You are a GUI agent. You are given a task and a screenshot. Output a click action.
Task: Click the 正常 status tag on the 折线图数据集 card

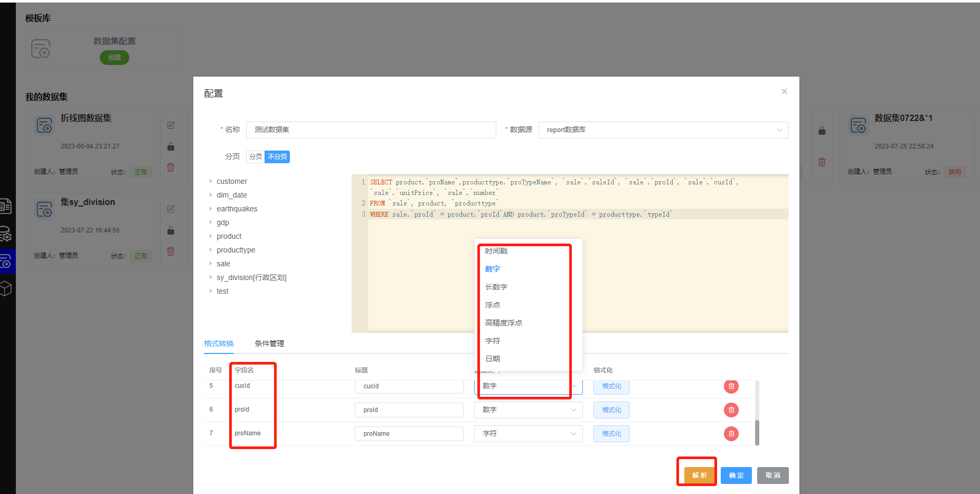141,172
